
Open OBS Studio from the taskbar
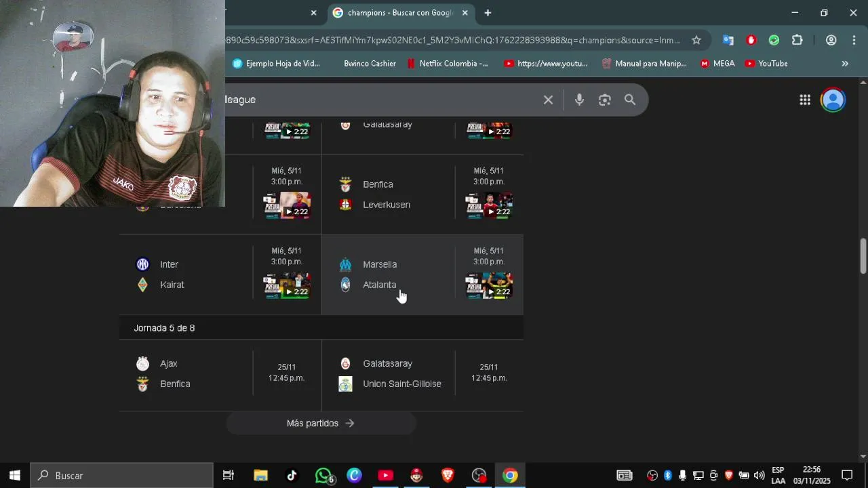point(479,475)
